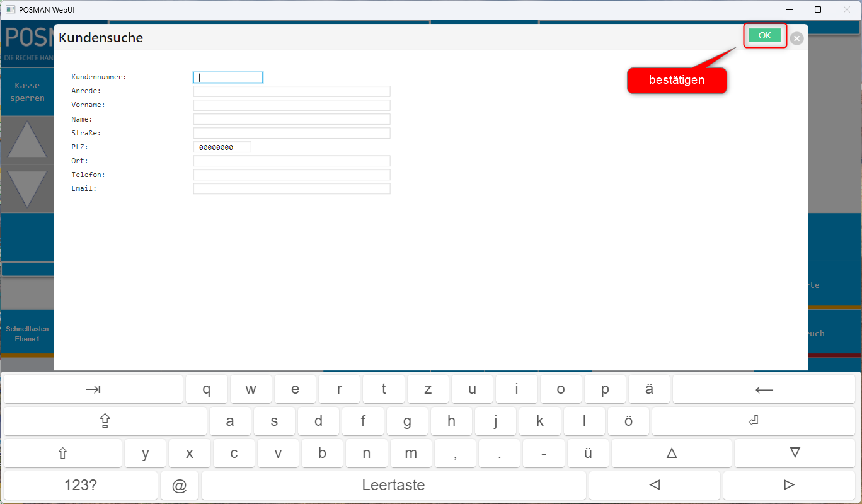Click the Kundennummer input field
Viewport: 862px width, 504px height.
coord(228,77)
